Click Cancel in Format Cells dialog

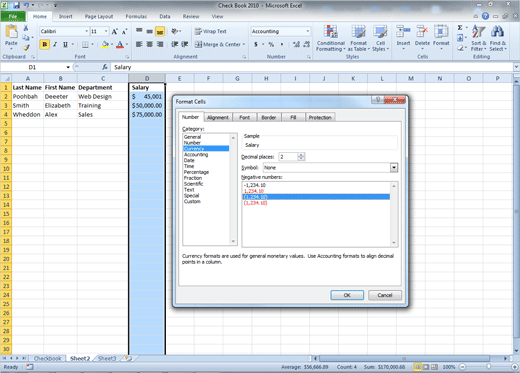click(385, 295)
